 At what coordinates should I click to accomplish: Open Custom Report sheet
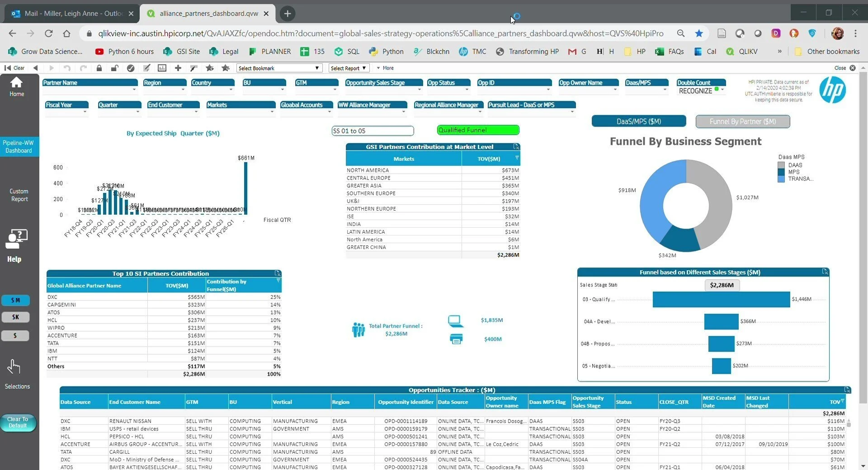pos(19,195)
